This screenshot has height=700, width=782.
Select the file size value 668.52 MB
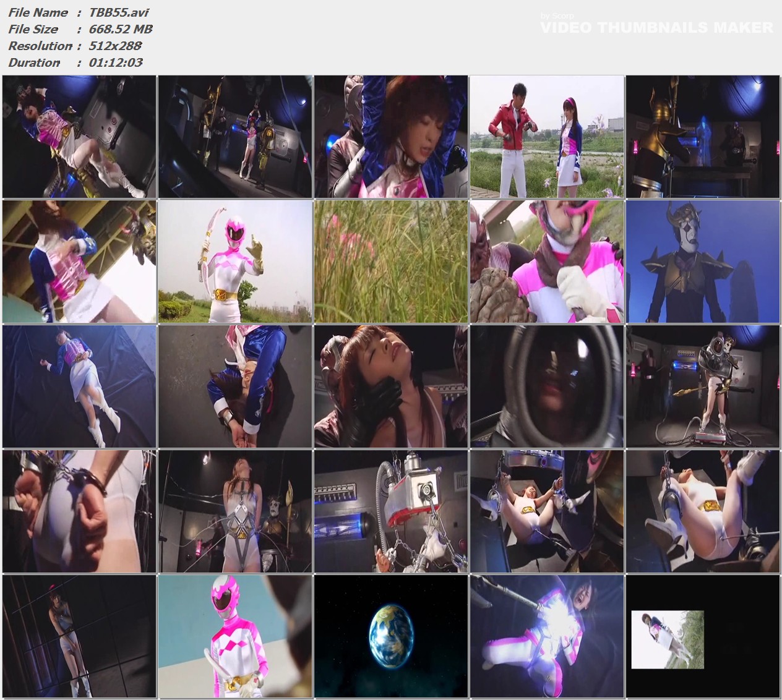[121, 29]
